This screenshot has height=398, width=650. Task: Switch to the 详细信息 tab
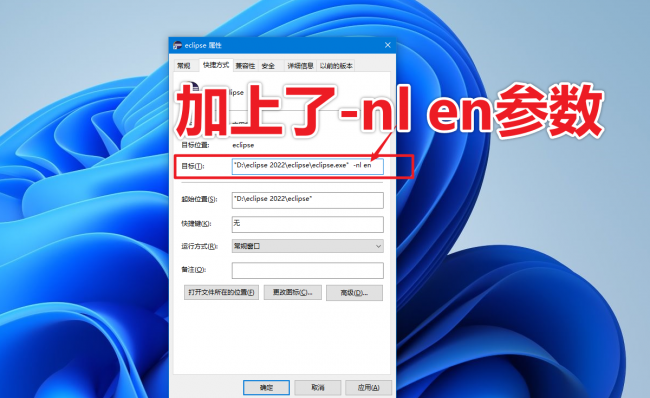(x=300, y=66)
